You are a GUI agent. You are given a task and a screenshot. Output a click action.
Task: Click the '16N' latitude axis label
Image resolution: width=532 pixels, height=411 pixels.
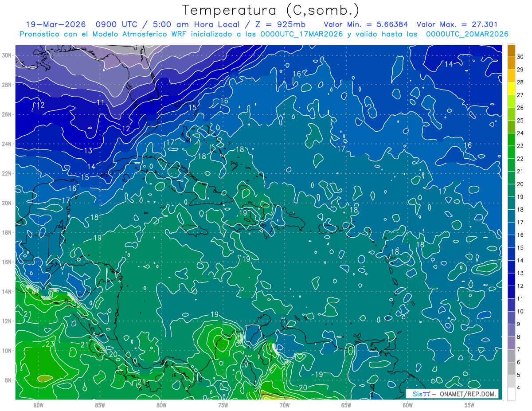(x=8, y=262)
